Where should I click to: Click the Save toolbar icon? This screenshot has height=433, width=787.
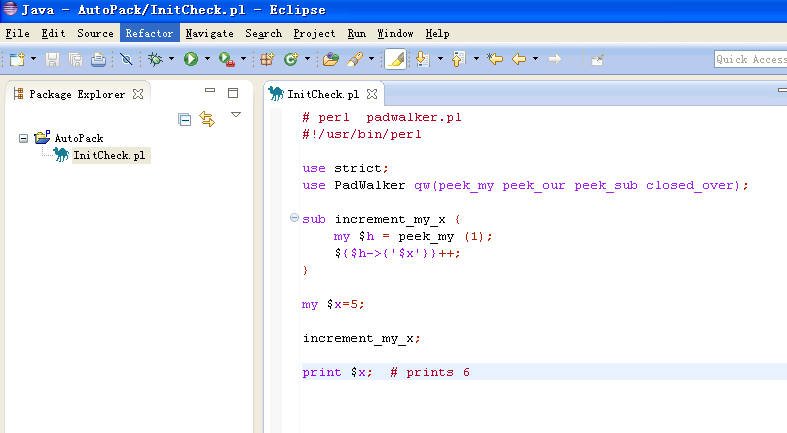click(52, 60)
